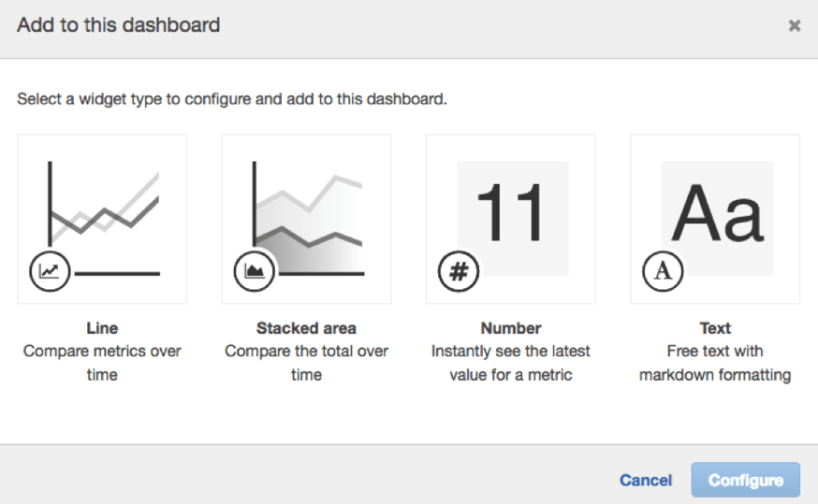Click the 'Add to this dashboard' heading
This screenshot has width=818, height=504.
pyautogui.click(x=119, y=25)
